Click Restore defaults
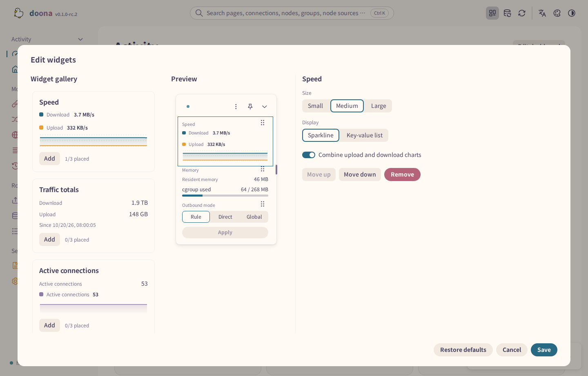 tap(463, 350)
